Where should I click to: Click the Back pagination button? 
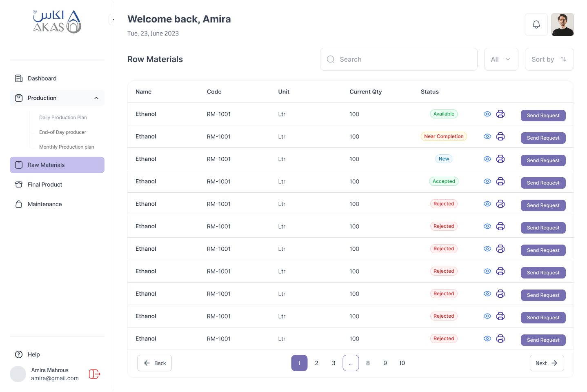click(x=154, y=363)
